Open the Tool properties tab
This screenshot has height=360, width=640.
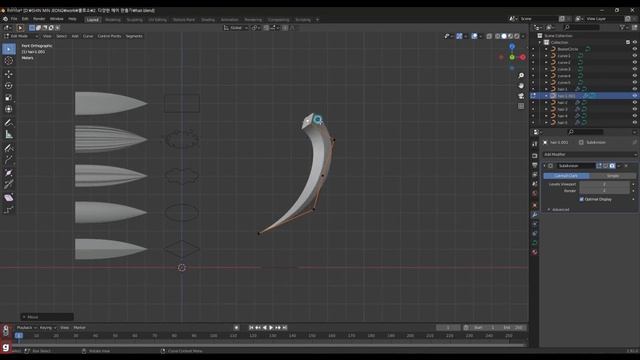click(x=535, y=144)
